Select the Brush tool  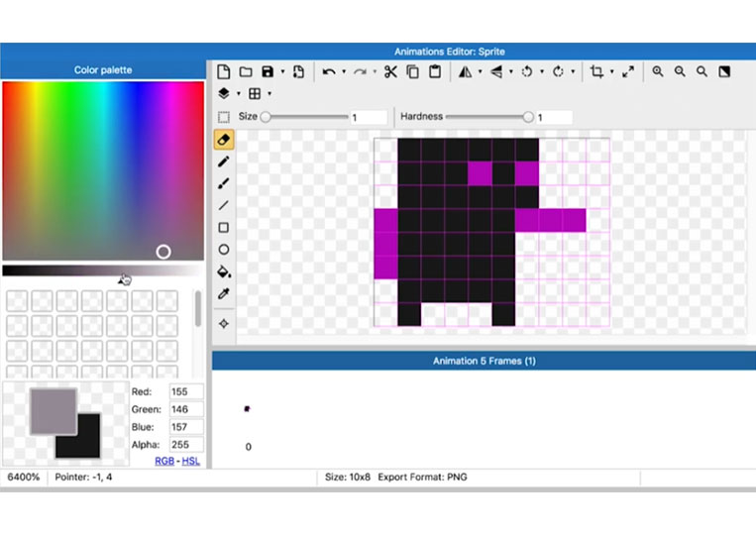224,183
